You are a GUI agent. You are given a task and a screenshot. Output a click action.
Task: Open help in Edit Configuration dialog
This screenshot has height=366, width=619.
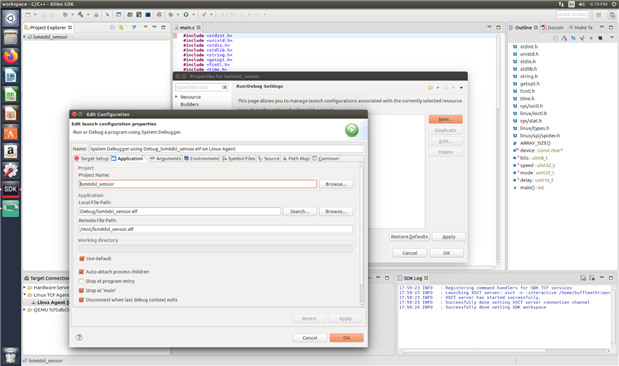click(x=79, y=337)
